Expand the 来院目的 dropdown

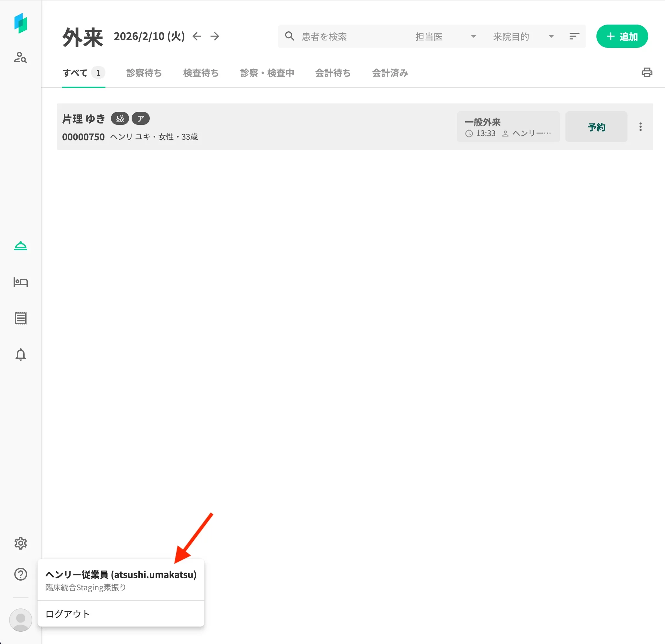(523, 36)
